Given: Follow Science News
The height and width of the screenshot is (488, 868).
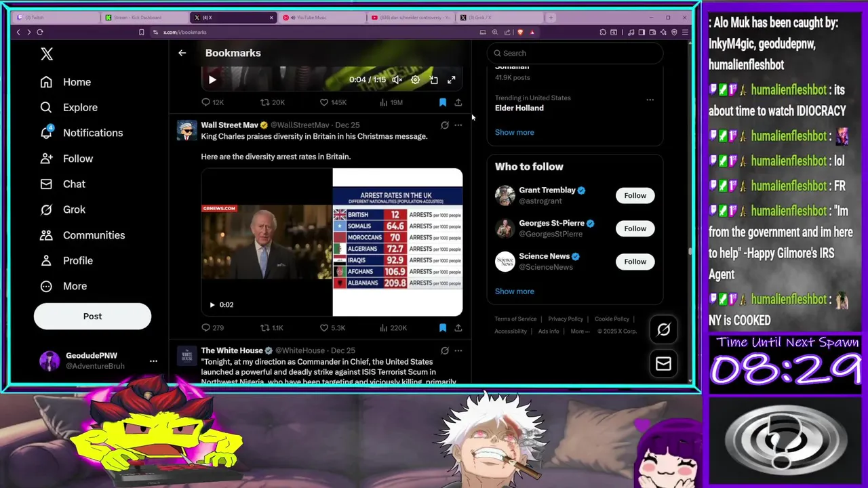Looking at the screenshot, I should [635, 262].
